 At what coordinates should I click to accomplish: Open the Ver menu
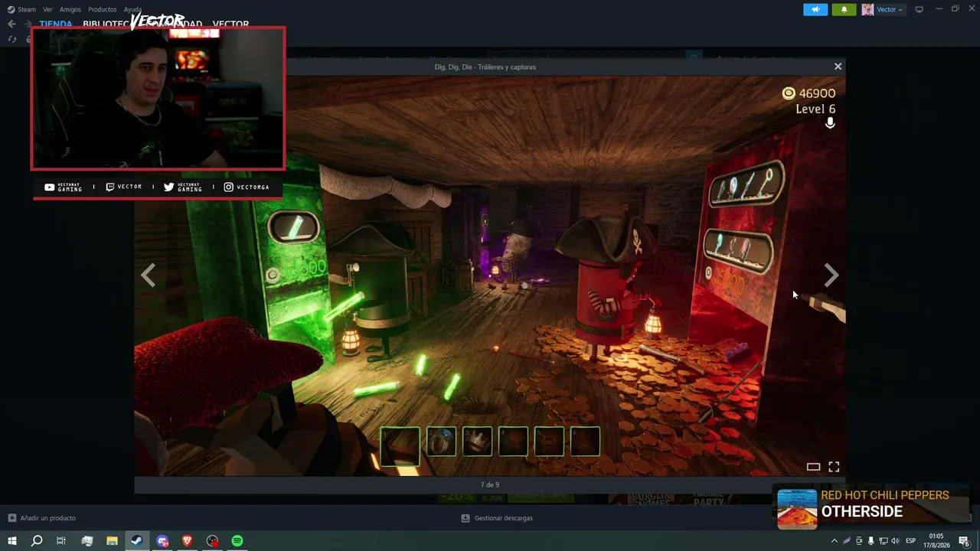click(x=47, y=9)
